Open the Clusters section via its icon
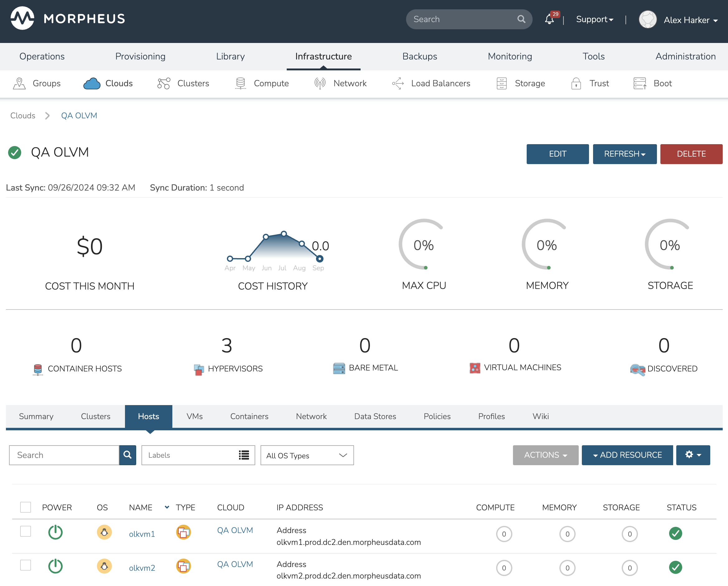 pos(164,83)
